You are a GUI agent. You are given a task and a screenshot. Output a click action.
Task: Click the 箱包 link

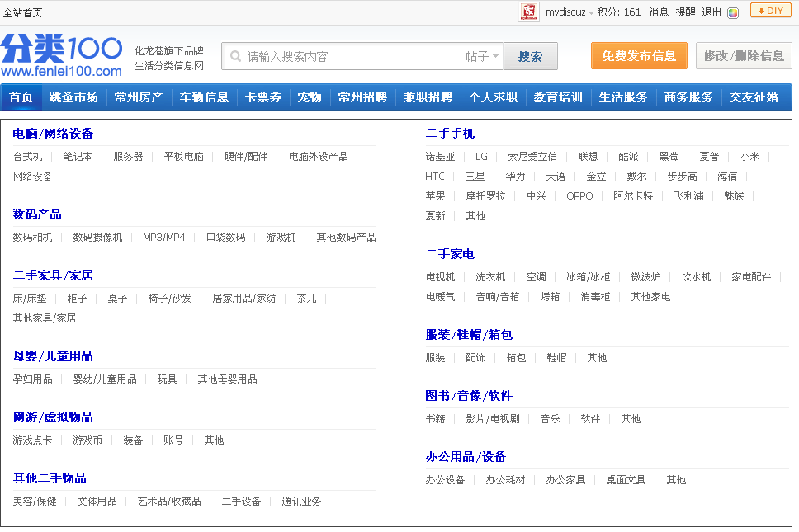click(x=516, y=358)
